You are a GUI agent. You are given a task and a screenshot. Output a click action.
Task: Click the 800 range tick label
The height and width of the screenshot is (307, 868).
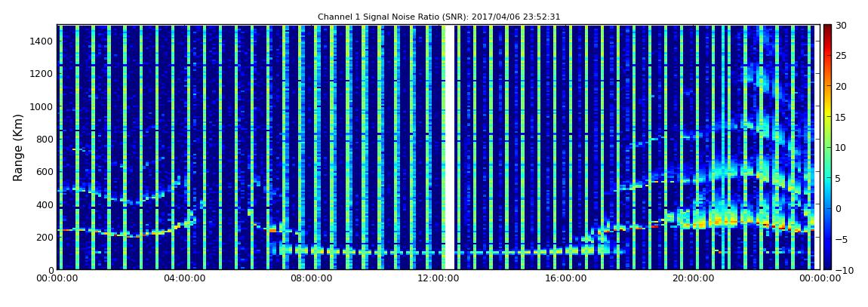[x=45, y=140]
